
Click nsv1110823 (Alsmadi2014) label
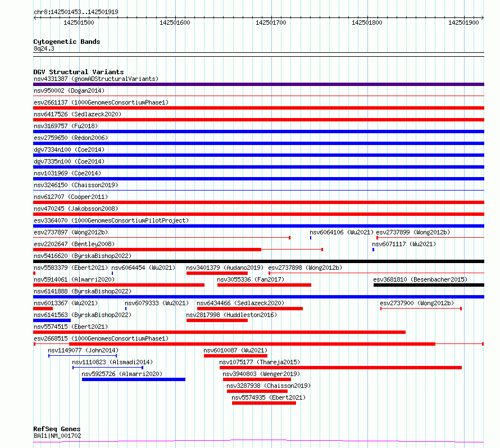click(112, 362)
